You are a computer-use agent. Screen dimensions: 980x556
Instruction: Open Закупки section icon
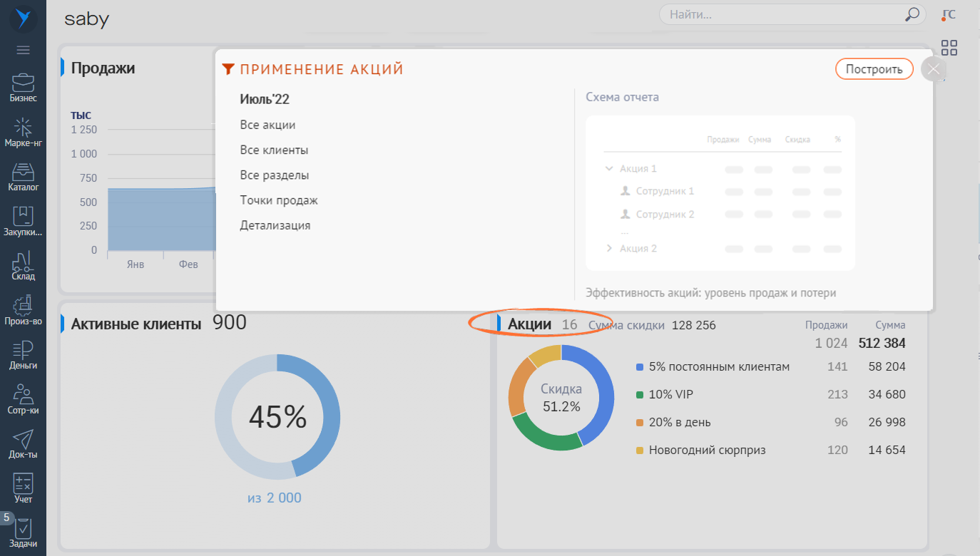coord(23,221)
